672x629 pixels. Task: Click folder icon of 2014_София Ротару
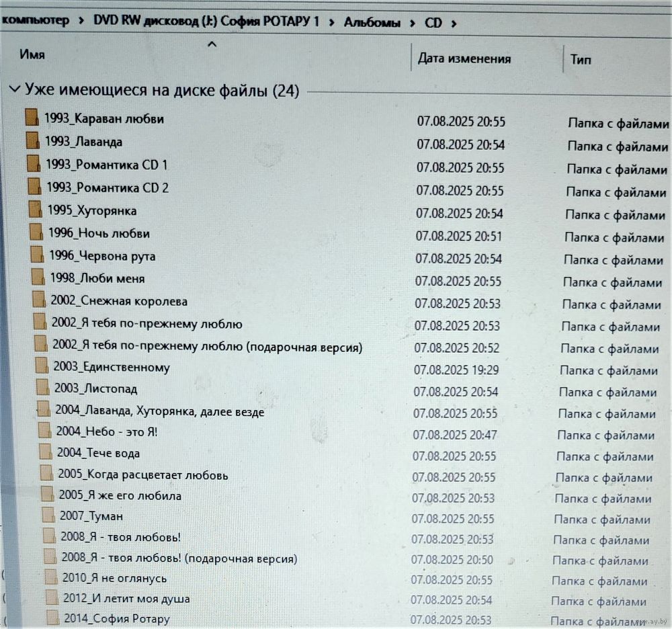pos(52,618)
